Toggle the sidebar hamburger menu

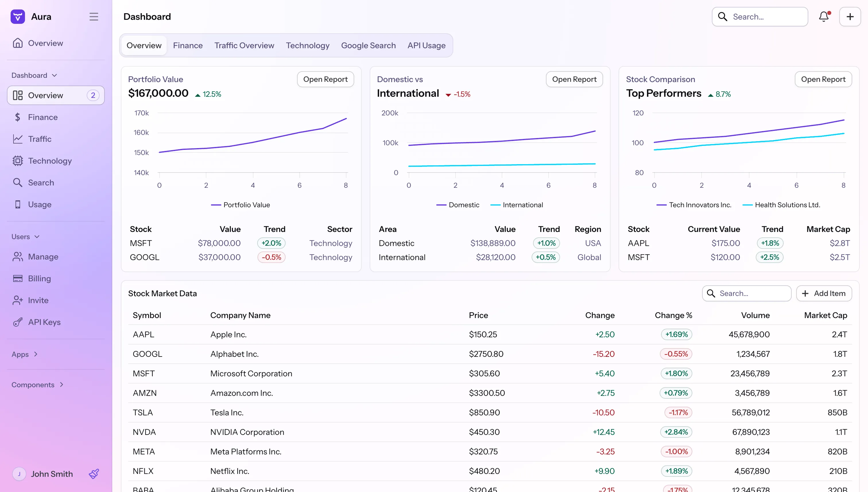click(94, 17)
